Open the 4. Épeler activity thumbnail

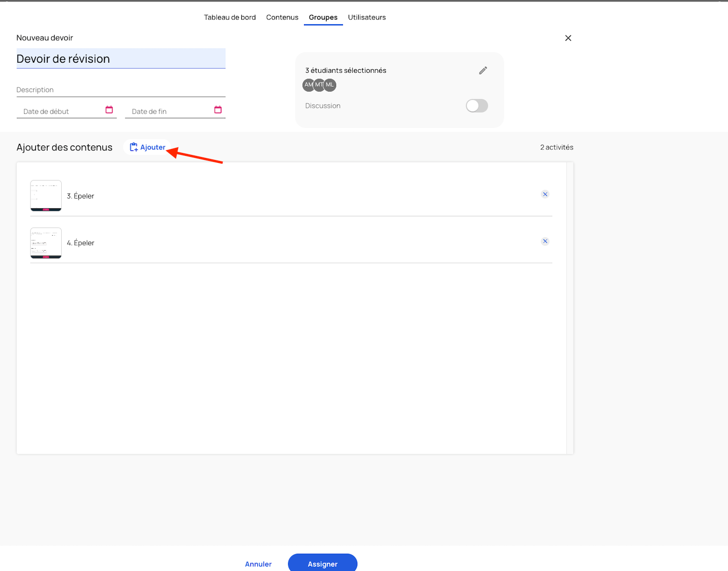(x=46, y=243)
